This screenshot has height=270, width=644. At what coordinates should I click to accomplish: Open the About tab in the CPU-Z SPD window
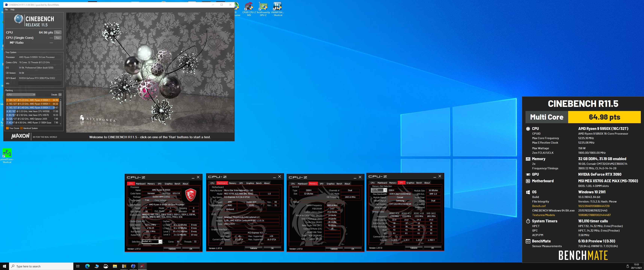[x=427, y=183]
